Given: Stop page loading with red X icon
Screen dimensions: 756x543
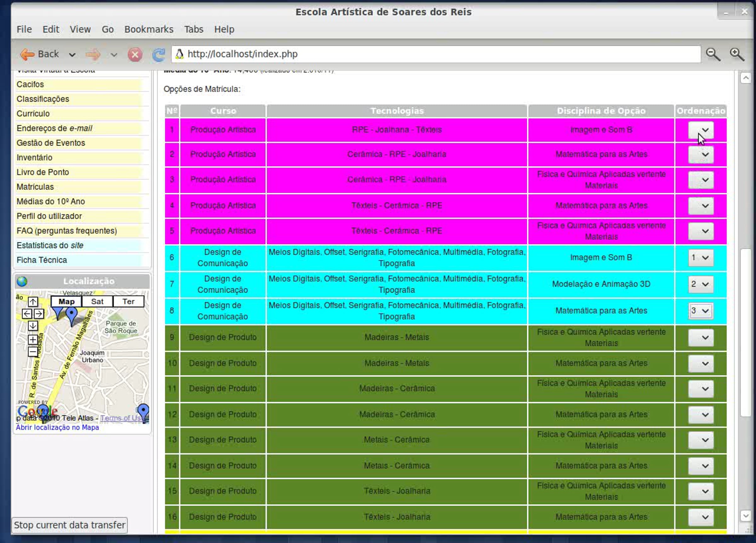Looking at the screenshot, I should coord(135,54).
